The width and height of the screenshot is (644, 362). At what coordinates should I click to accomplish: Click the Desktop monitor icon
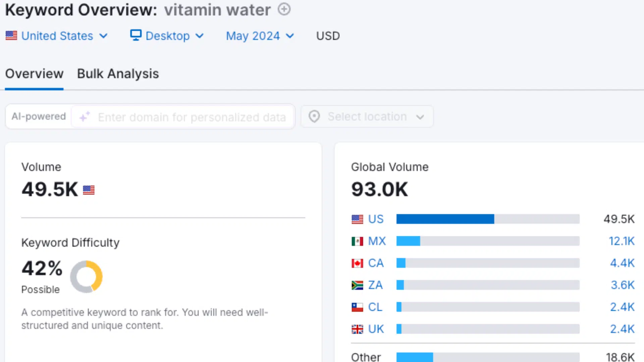pos(135,35)
